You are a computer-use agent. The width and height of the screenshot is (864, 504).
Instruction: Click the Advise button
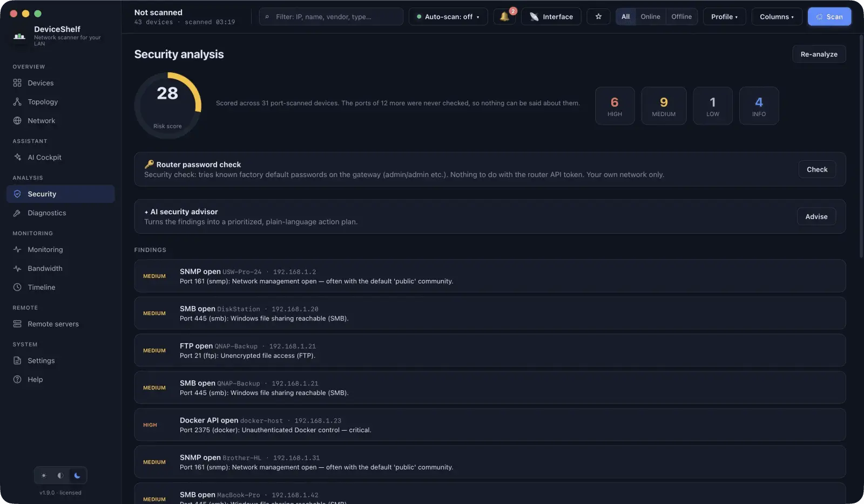(x=816, y=216)
